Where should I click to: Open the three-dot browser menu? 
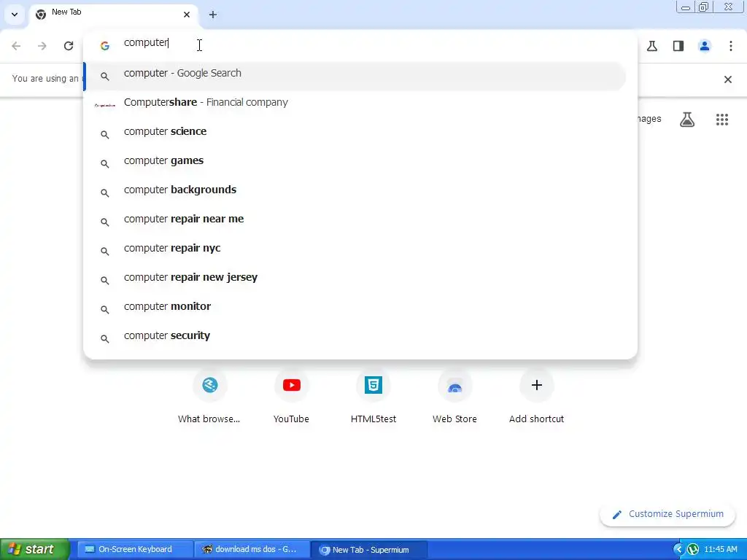tap(731, 46)
